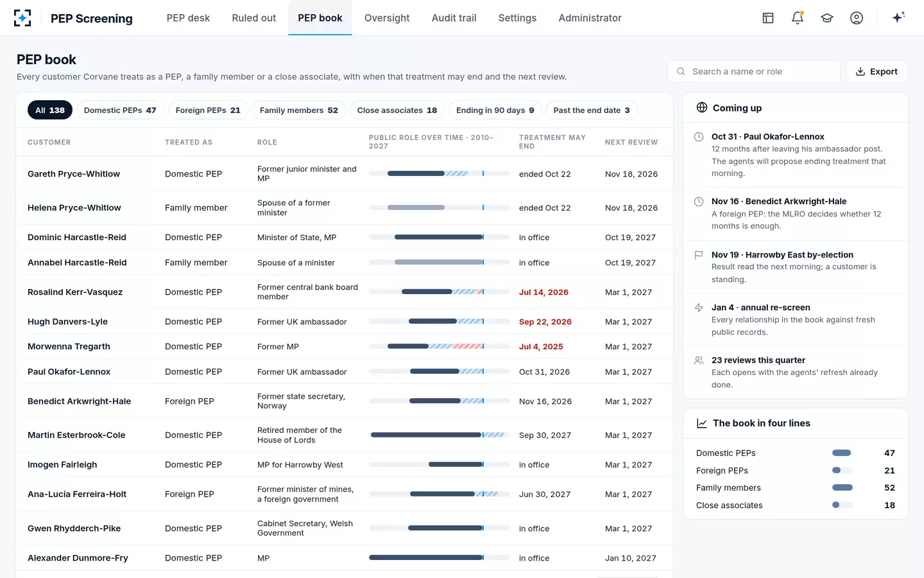Filter by Family members 52
The image size is (924, 578).
(299, 110)
